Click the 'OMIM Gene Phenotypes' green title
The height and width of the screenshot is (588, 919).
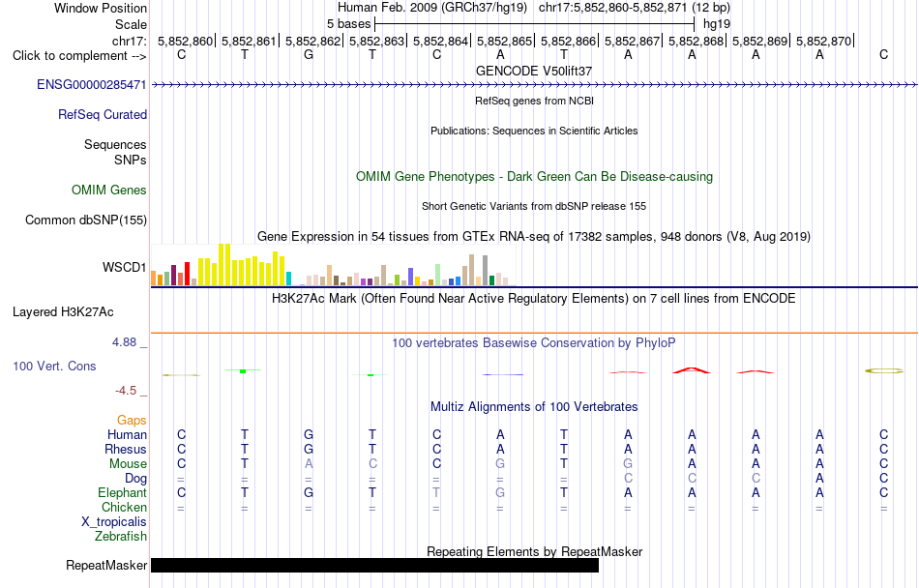pyautogui.click(x=535, y=176)
